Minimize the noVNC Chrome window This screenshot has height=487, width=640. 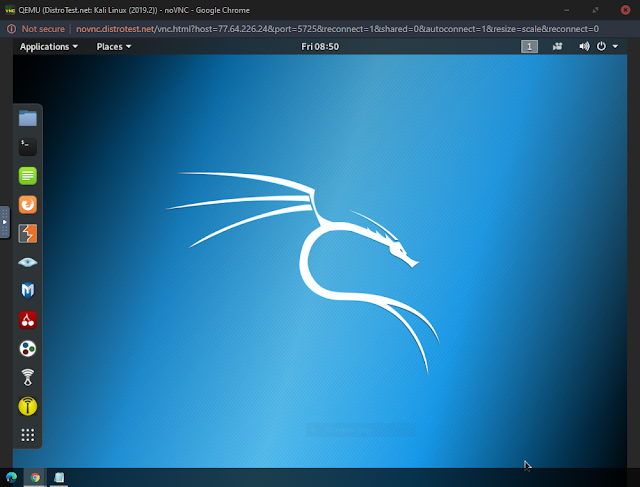567,10
